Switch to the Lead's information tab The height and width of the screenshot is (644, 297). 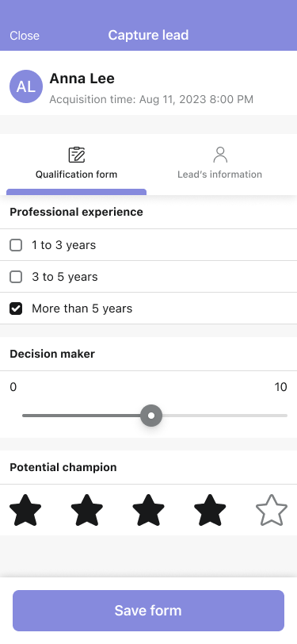coord(220,164)
